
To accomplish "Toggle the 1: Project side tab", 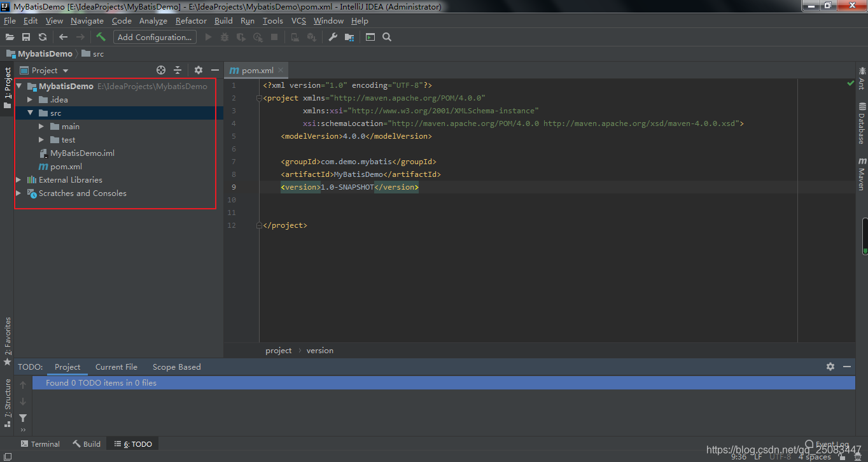I will tap(7, 88).
